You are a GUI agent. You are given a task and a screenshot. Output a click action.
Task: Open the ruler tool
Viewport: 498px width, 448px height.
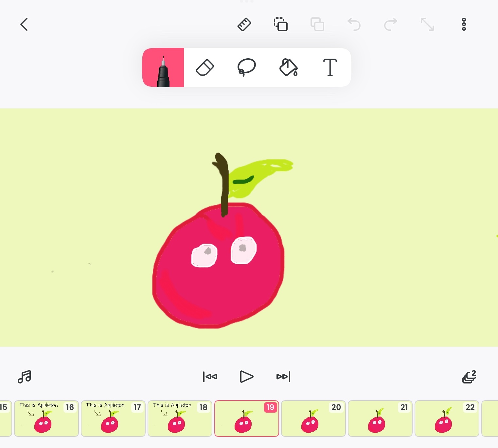coord(244,25)
